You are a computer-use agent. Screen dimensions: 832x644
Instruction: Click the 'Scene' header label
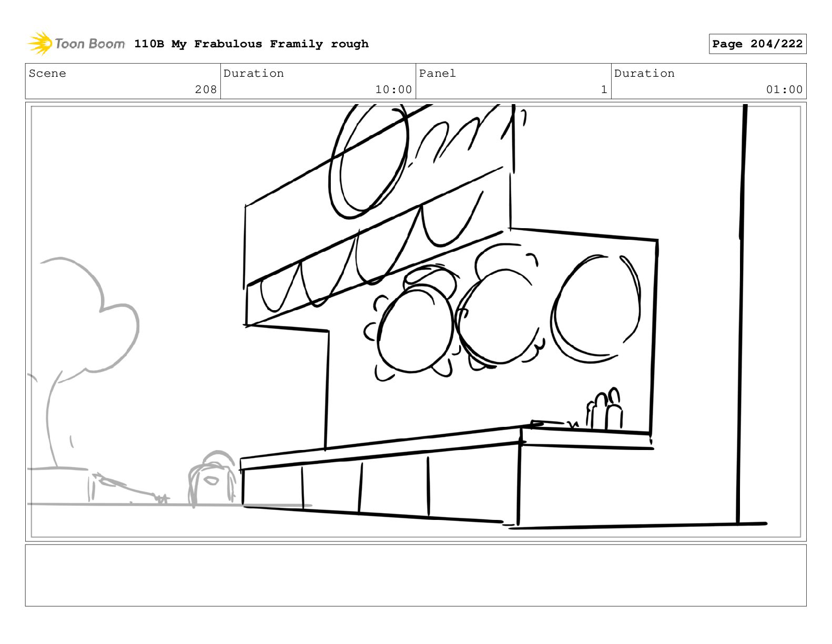47,74
